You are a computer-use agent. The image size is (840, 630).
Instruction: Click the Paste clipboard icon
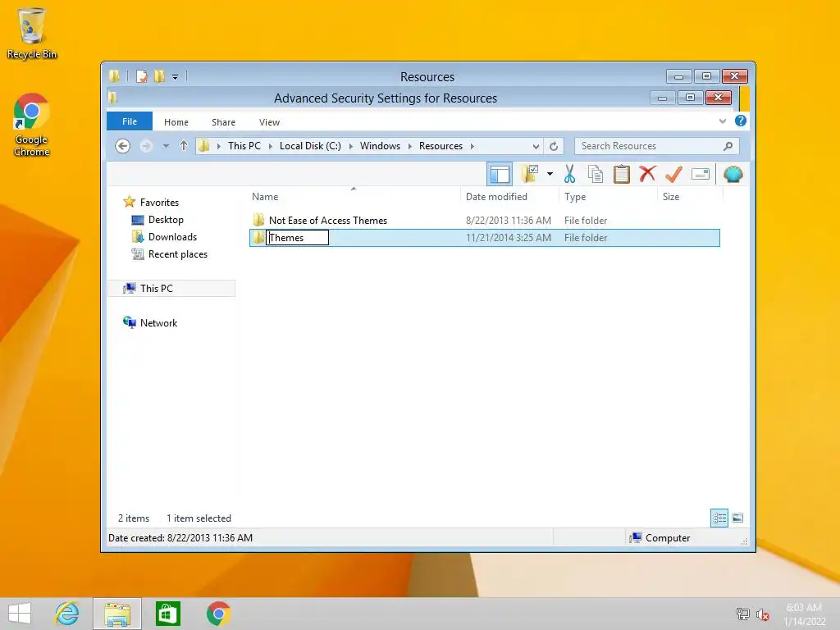point(622,174)
